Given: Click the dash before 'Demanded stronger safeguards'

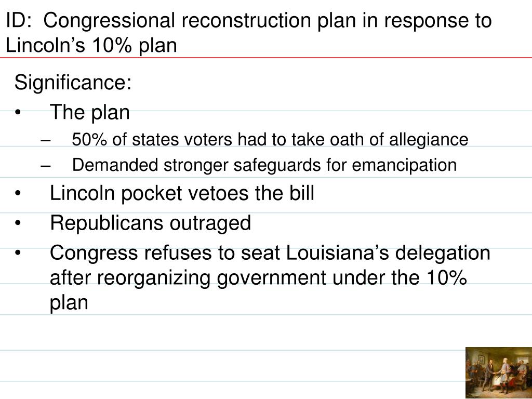Looking at the screenshot, I should (x=45, y=166).
